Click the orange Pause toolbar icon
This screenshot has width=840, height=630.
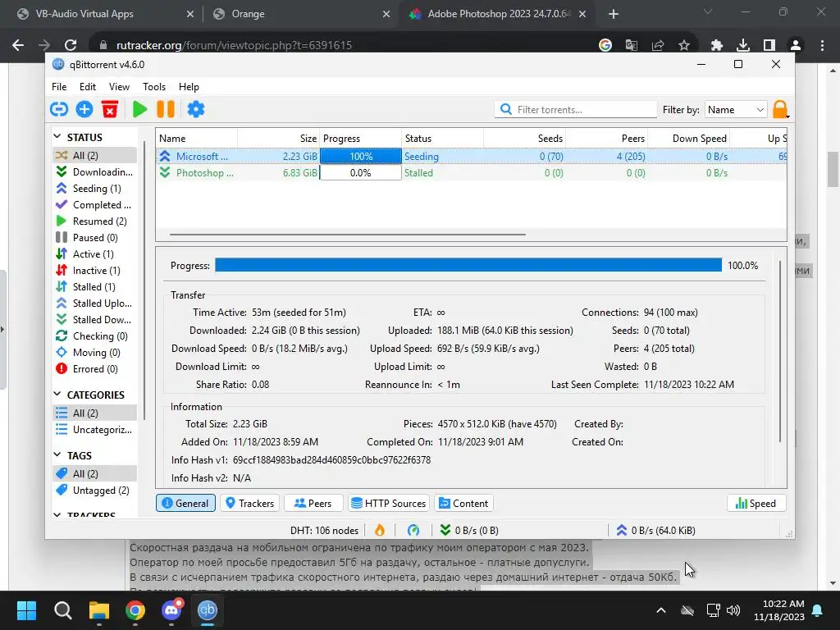[x=166, y=109]
